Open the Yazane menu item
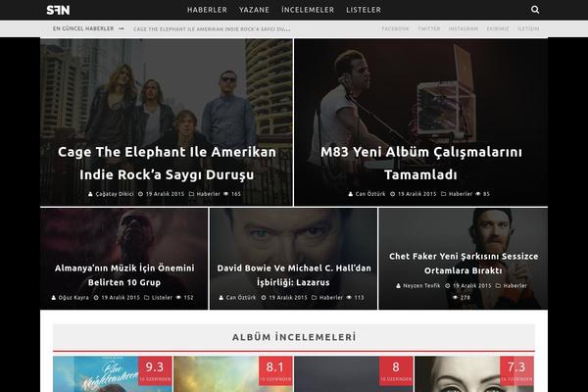The image size is (588, 392). tap(254, 10)
